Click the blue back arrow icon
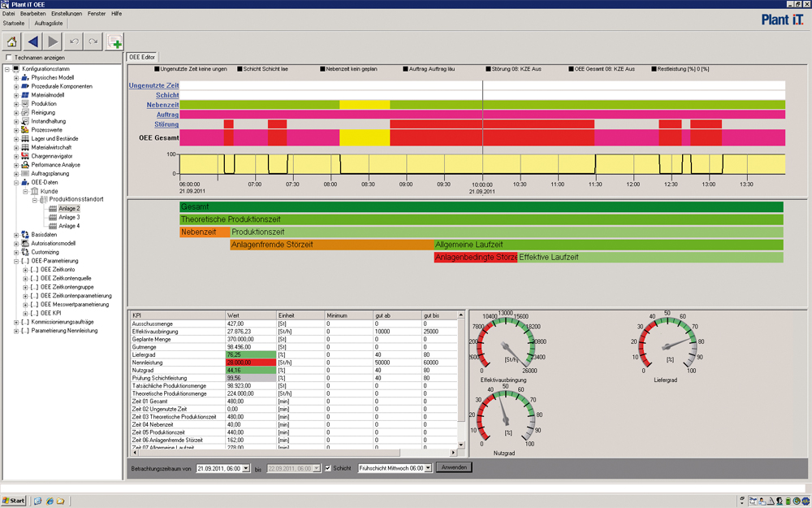The height and width of the screenshot is (508, 812). (33, 41)
